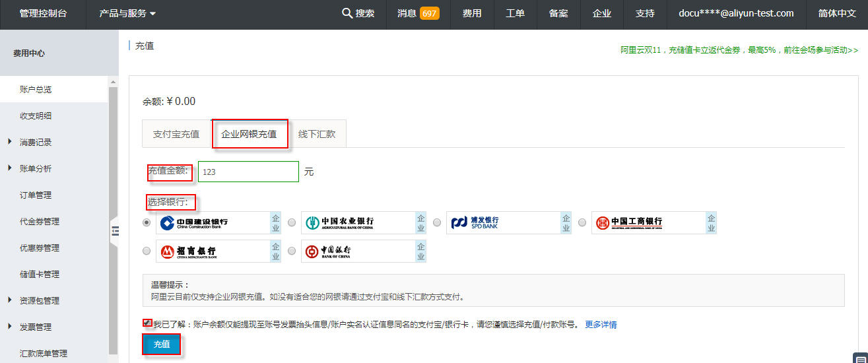Screen dimensions: 868x363
Task: Switch to the 线下汇款 tab
Action: (317, 134)
